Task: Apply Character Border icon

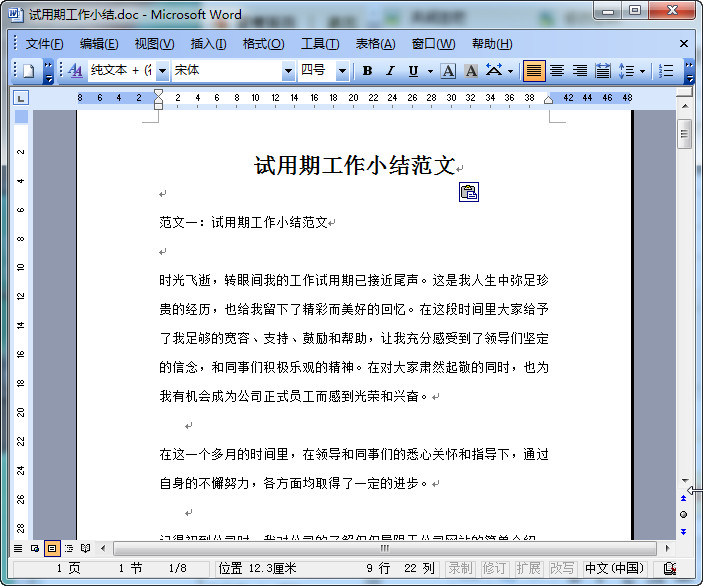Action: pyautogui.click(x=448, y=71)
